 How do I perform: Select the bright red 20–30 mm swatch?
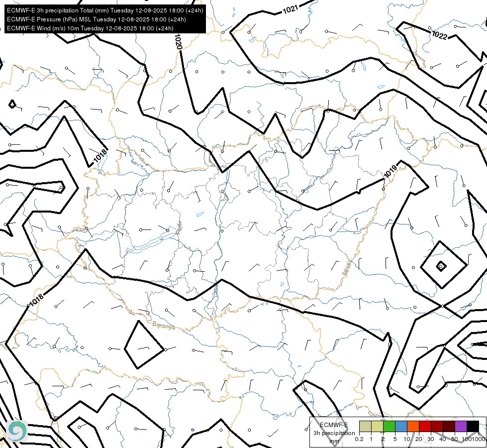425,426
